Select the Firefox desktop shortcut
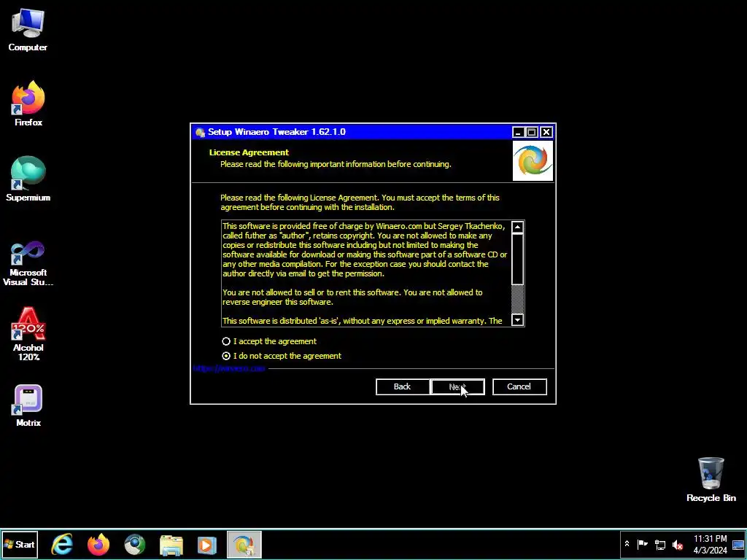Viewport: 747px width, 560px height. click(28, 104)
